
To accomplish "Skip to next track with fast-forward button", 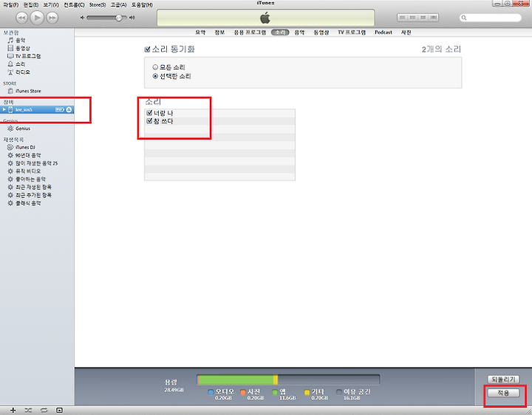I will tap(52, 18).
